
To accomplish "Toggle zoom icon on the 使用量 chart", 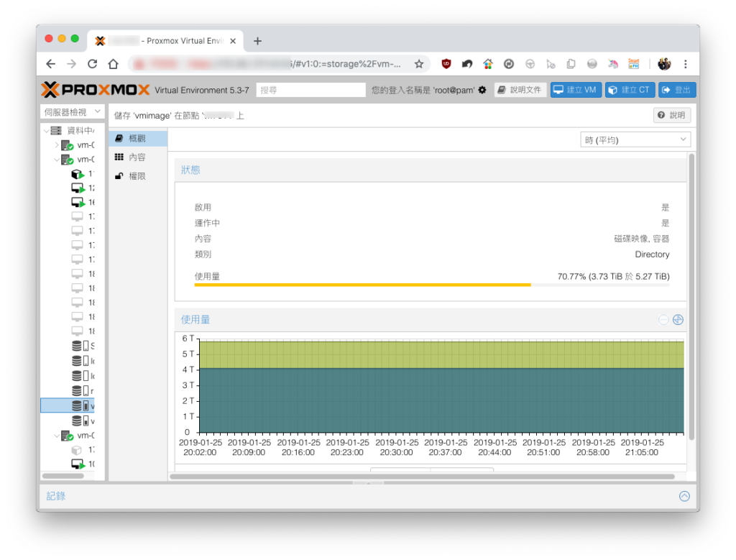I will click(x=678, y=320).
